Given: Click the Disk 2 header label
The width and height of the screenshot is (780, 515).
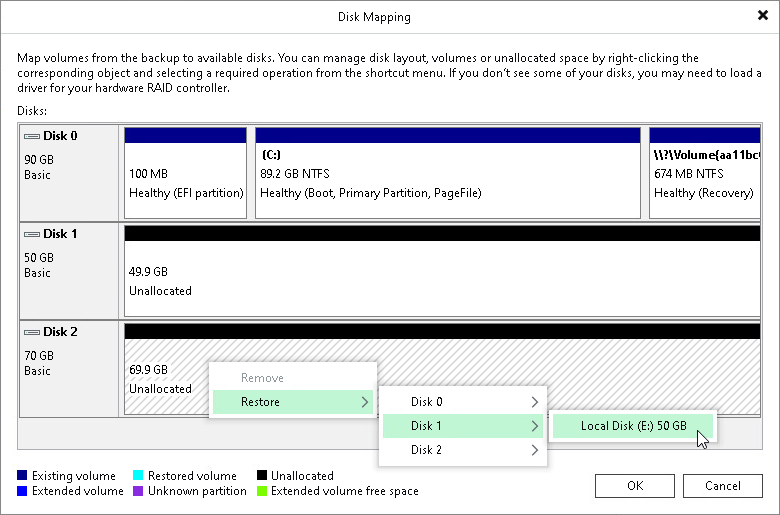Looking at the screenshot, I should point(60,332).
